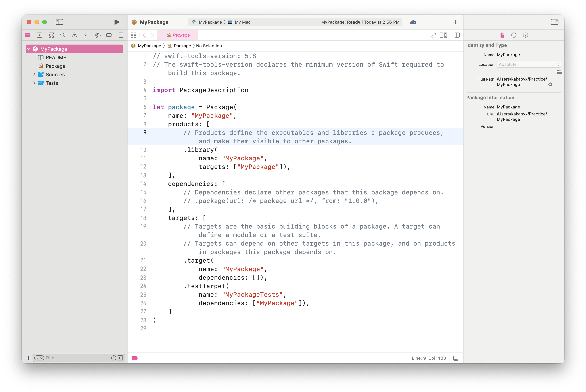Toggle the left navigator sidebar
This screenshot has height=392, width=586.
(59, 22)
